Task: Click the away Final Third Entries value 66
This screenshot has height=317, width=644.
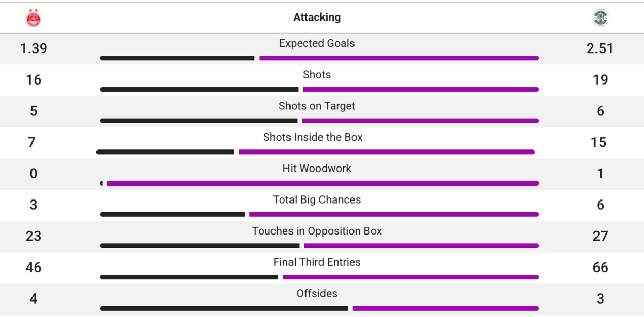Action: [x=600, y=268]
